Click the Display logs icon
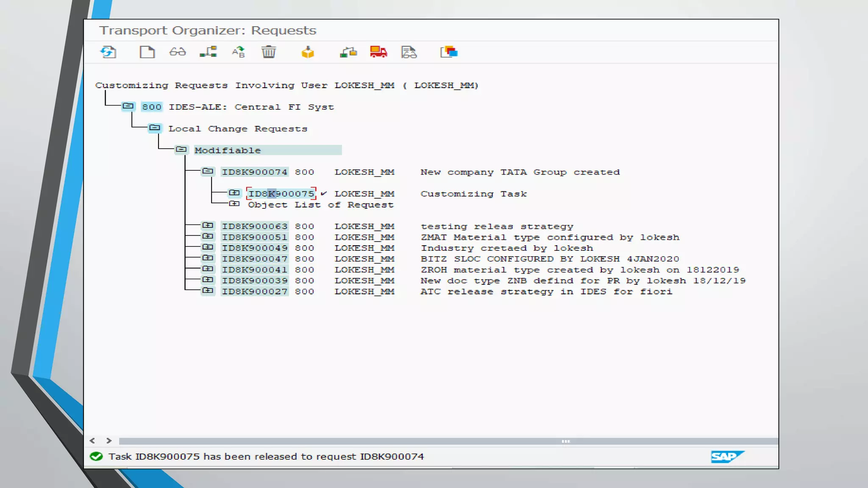This screenshot has height=488, width=868. click(409, 52)
